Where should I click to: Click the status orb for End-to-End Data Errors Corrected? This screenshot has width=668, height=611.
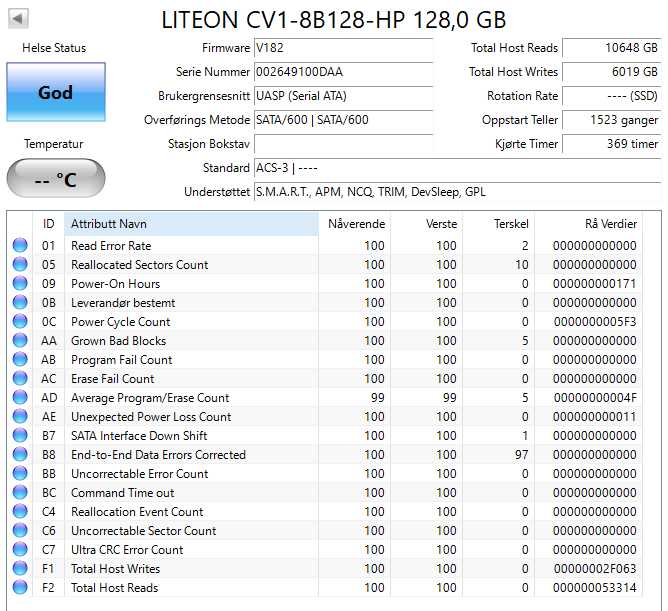click(x=20, y=455)
